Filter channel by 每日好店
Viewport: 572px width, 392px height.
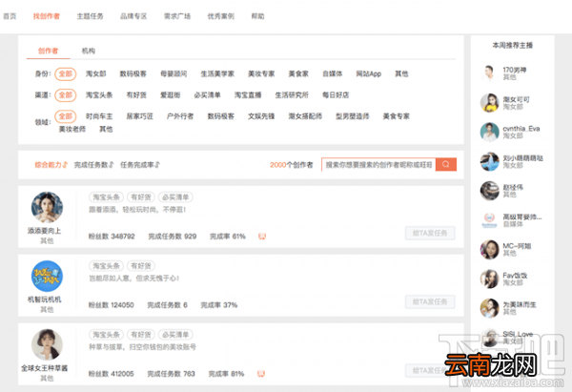pos(336,94)
